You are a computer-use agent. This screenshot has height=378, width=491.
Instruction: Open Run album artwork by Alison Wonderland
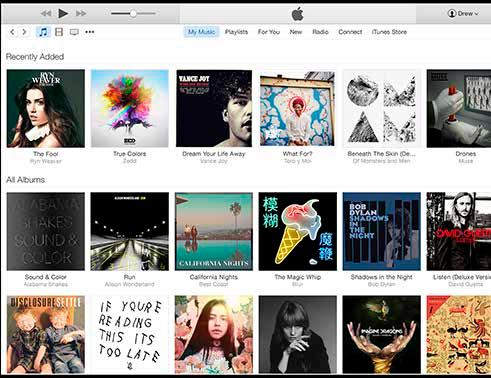point(130,231)
